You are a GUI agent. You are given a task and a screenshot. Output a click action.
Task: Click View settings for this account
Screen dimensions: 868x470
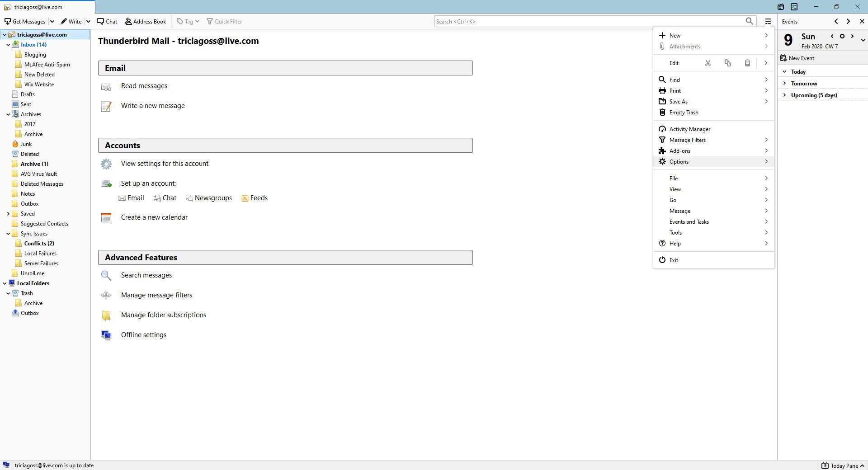165,164
